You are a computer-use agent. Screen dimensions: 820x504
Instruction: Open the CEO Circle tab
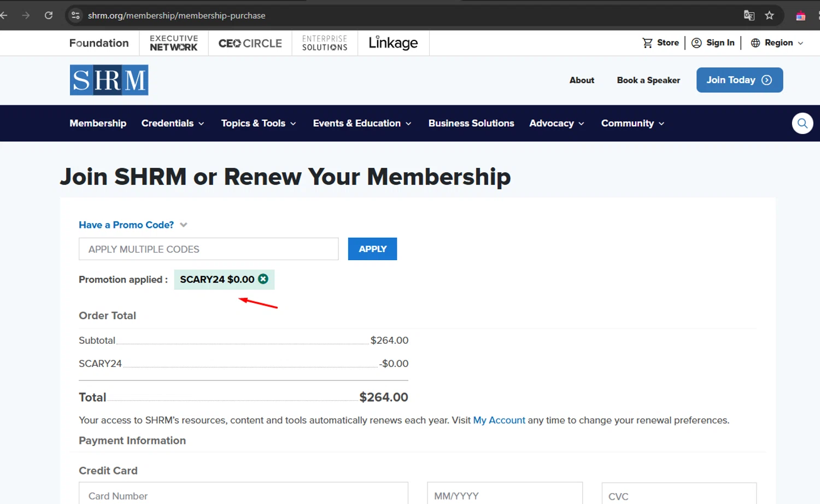click(250, 43)
